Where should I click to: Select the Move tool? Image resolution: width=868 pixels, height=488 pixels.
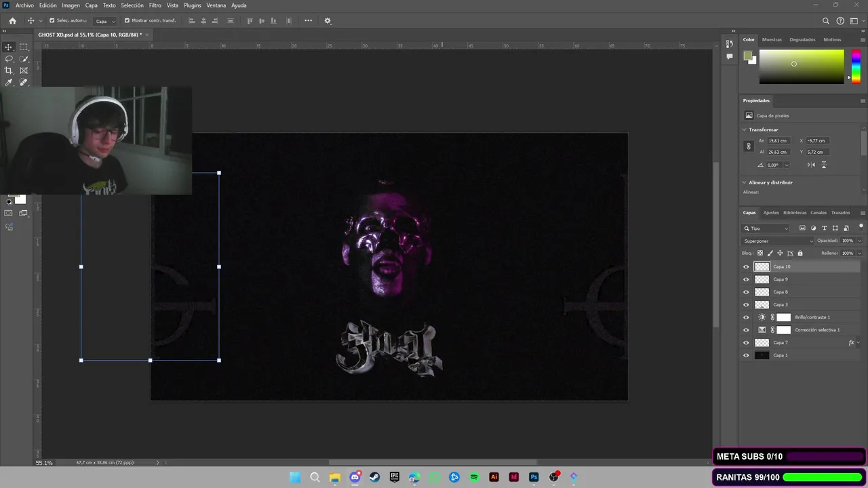coord(9,47)
